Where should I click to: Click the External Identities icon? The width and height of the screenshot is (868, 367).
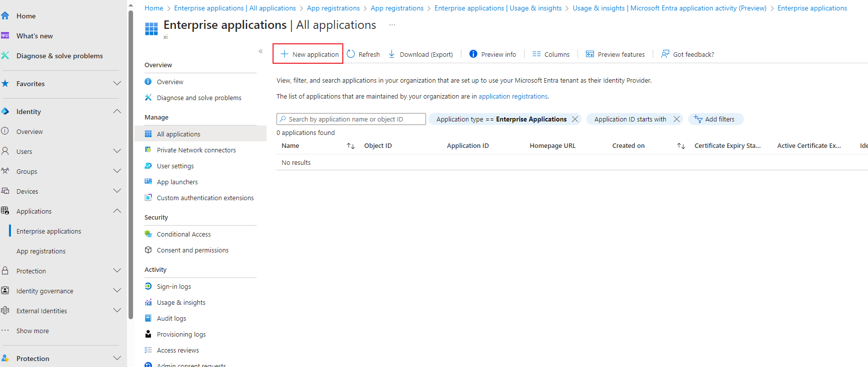[x=5, y=310]
